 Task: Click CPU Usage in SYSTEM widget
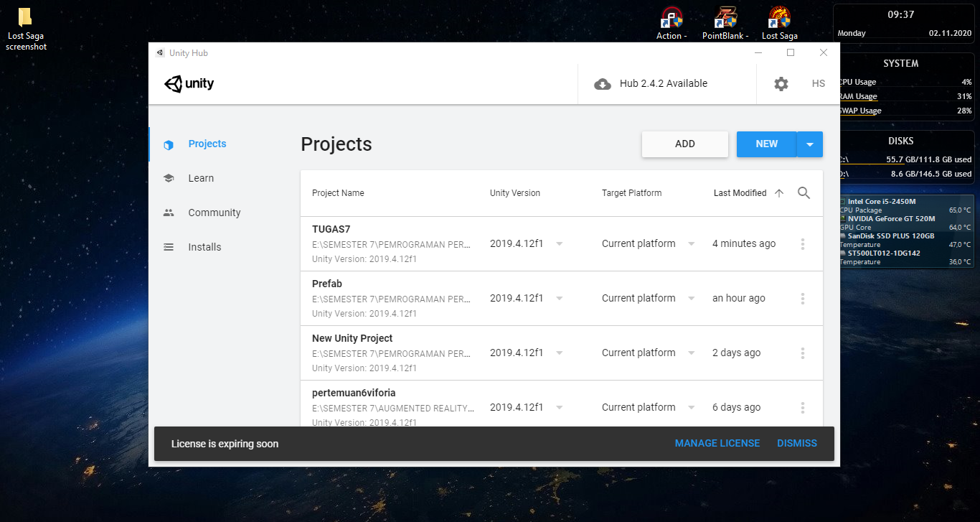905,82
